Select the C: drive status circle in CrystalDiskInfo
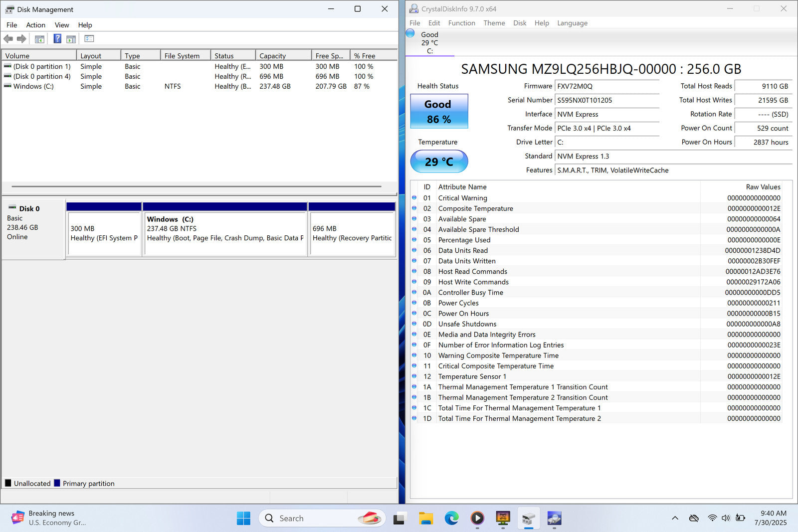The width and height of the screenshot is (798, 532). pyautogui.click(x=410, y=33)
